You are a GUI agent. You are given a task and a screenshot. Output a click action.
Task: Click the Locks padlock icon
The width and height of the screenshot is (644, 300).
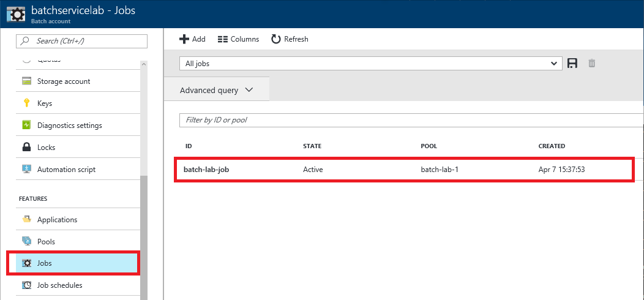[27, 147]
